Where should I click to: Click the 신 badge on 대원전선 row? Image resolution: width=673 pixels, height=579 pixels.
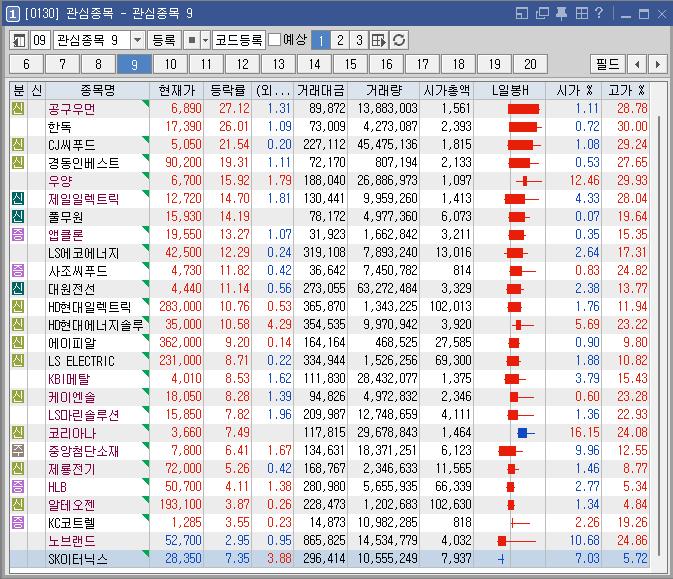(x=18, y=289)
